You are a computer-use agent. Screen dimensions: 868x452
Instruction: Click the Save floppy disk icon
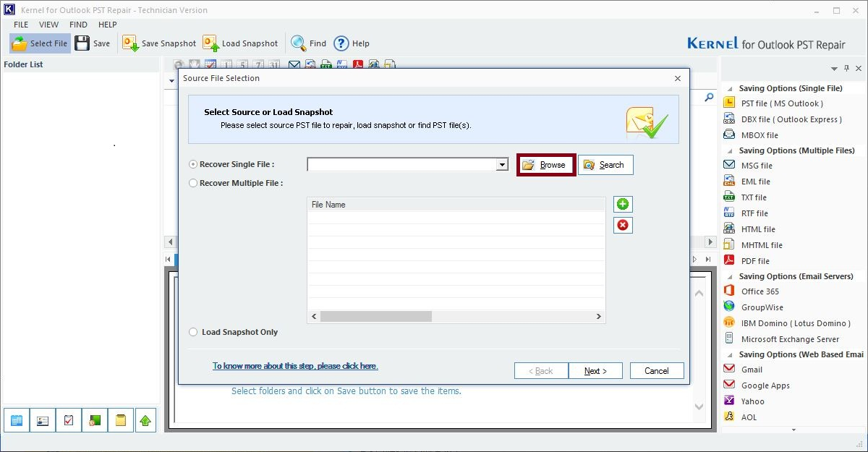(x=82, y=43)
